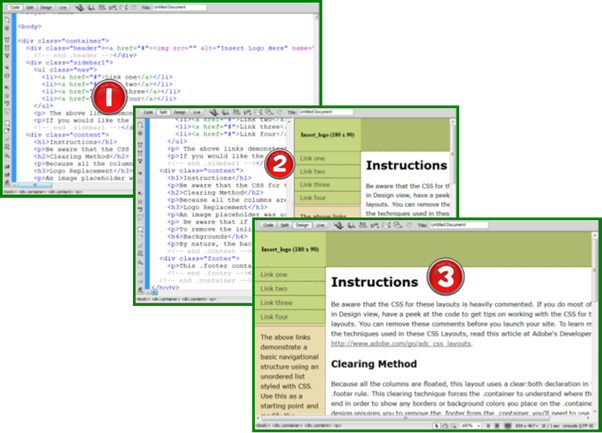
Task: Click W3C Validation icon in the Design view window
Action: click(x=374, y=225)
